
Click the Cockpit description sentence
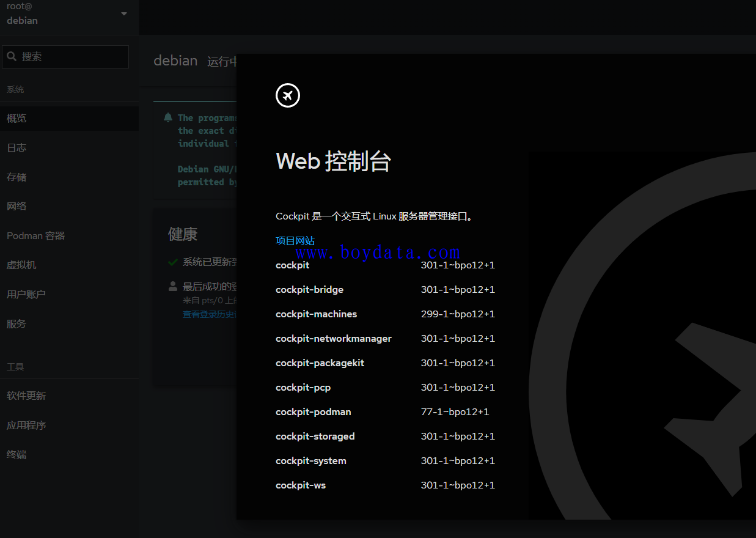pyautogui.click(x=375, y=216)
